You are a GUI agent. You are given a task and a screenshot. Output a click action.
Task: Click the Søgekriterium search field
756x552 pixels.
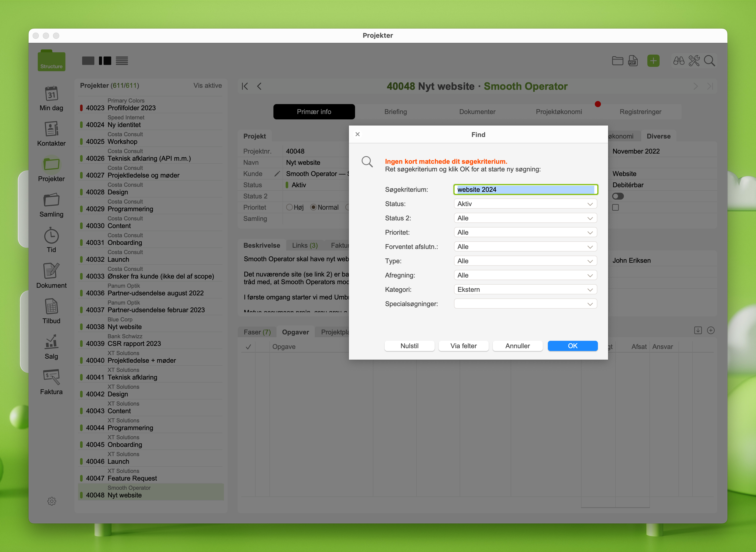tap(525, 190)
